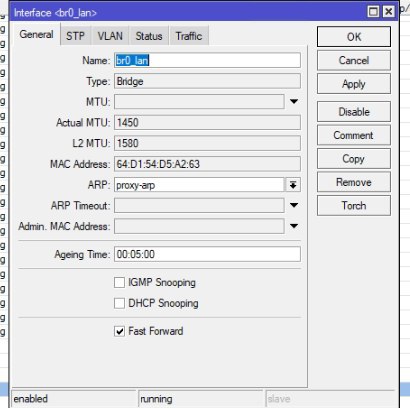Close the Interface br0_lan window
Screen dimensions: 410x408
388,12
